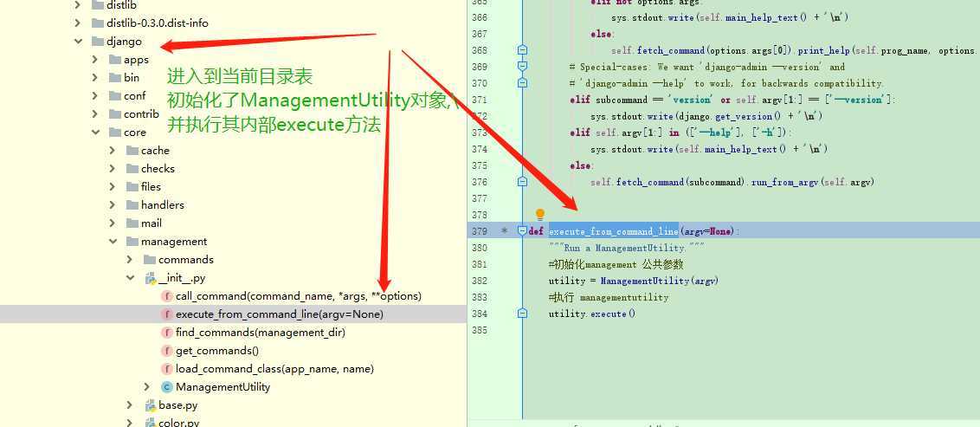
Task: Expand the commands folder
Action: (129, 259)
